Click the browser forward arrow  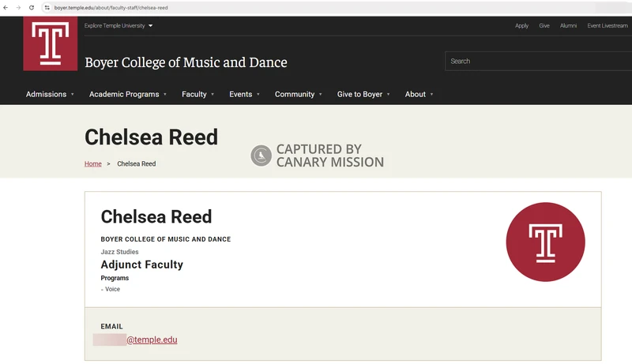(x=18, y=8)
